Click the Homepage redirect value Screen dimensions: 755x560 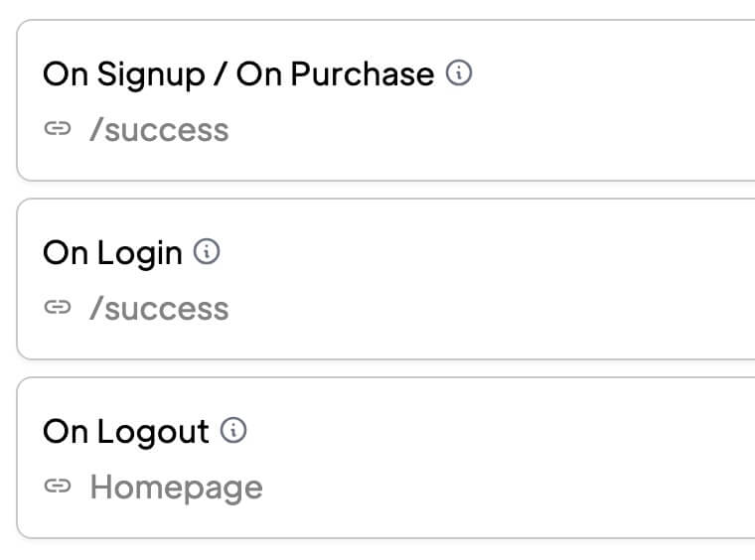[x=176, y=488]
